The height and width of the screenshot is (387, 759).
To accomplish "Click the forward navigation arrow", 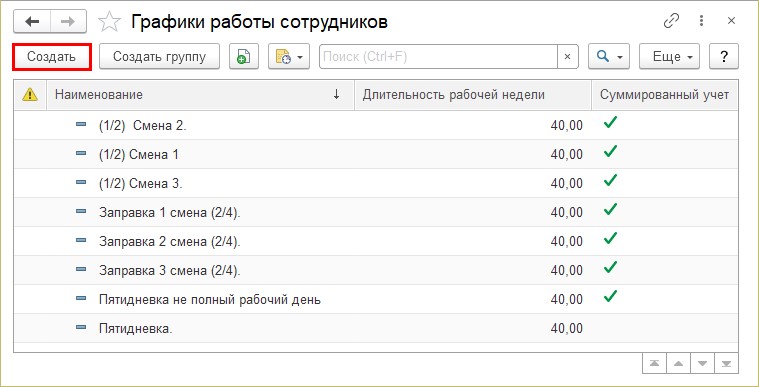I will tap(68, 22).
